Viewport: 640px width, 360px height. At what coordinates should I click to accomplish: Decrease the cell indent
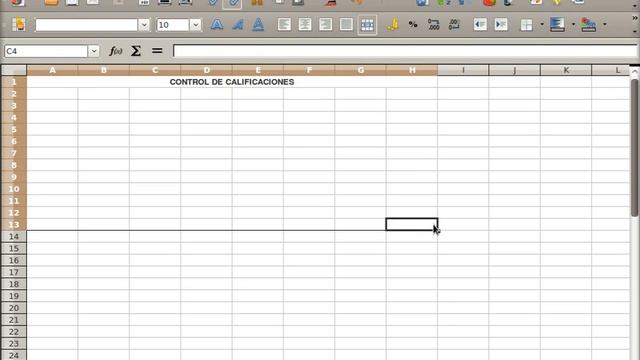(480, 24)
